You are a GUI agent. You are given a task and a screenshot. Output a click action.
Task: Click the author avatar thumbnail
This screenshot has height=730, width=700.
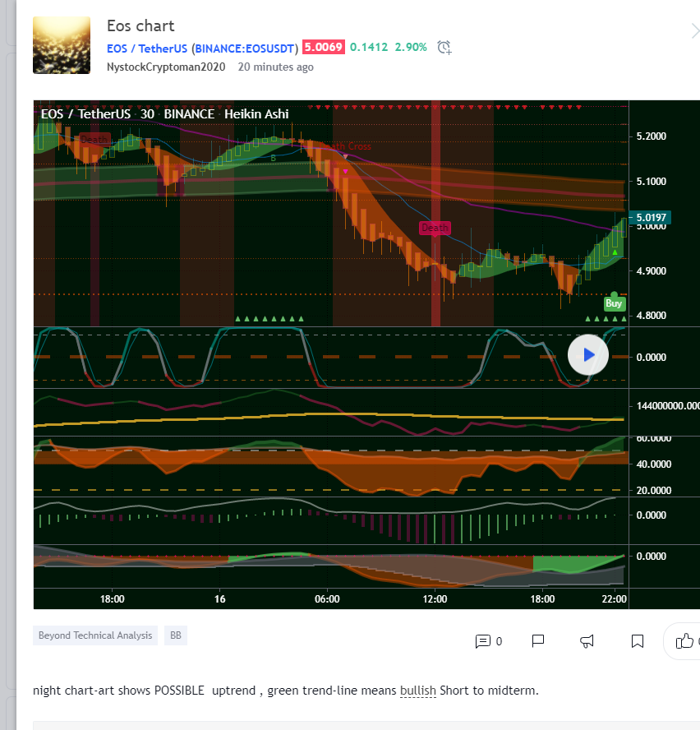point(62,45)
